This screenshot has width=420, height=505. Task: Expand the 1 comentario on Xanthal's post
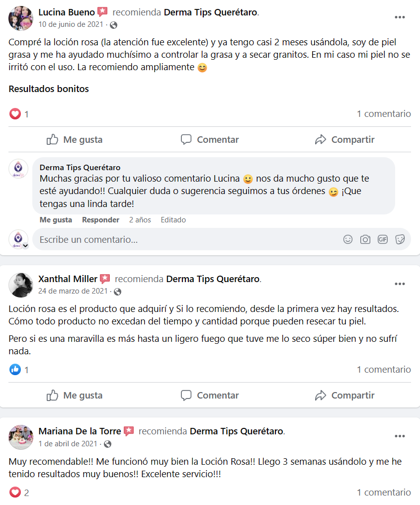384,369
